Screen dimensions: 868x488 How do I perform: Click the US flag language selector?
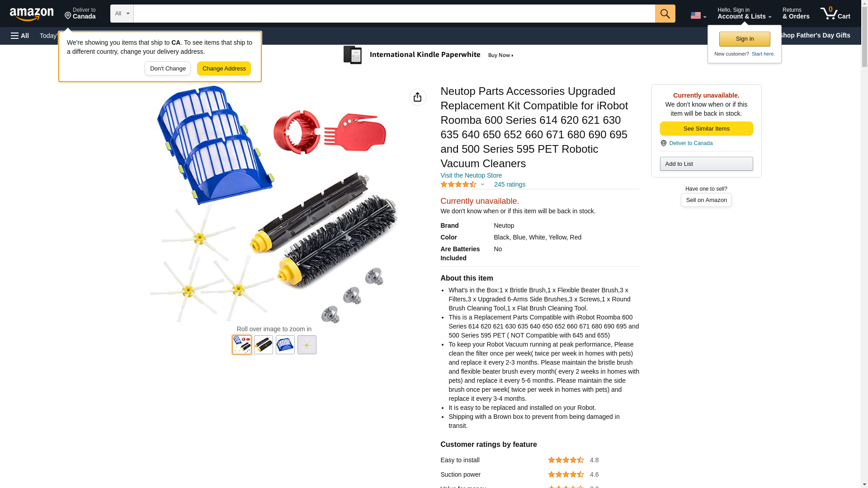pos(698,15)
